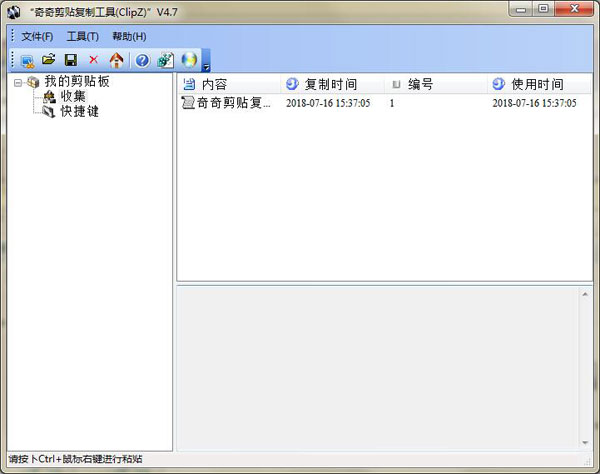Delete entry with the red X icon

93,60
